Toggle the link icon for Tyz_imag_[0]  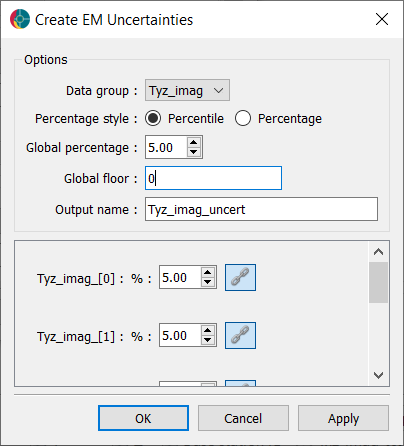pyautogui.click(x=240, y=277)
